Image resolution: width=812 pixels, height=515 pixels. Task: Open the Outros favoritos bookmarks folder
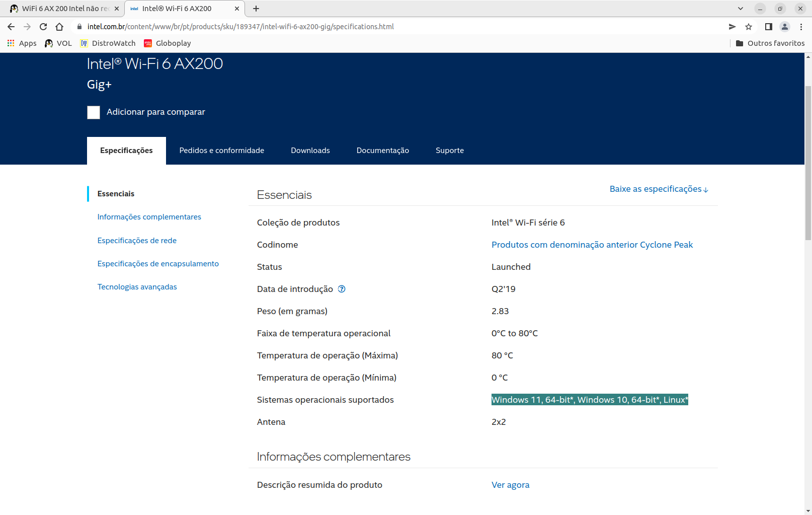[x=770, y=43]
